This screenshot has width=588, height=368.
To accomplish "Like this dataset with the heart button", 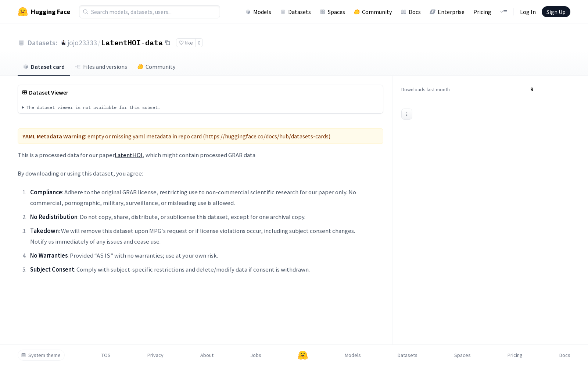I will [186, 43].
